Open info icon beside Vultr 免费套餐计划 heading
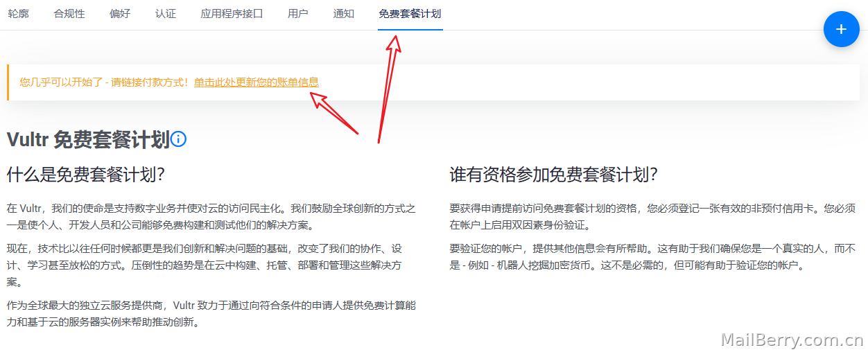The width and height of the screenshot is (868, 352). point(179,139)
